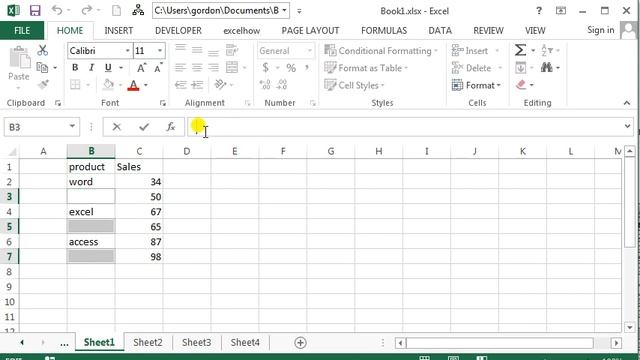Switch to the PAGE LAYOUT tab
The width and height of the screenshot is (640, 360).
tap(310, 31)
